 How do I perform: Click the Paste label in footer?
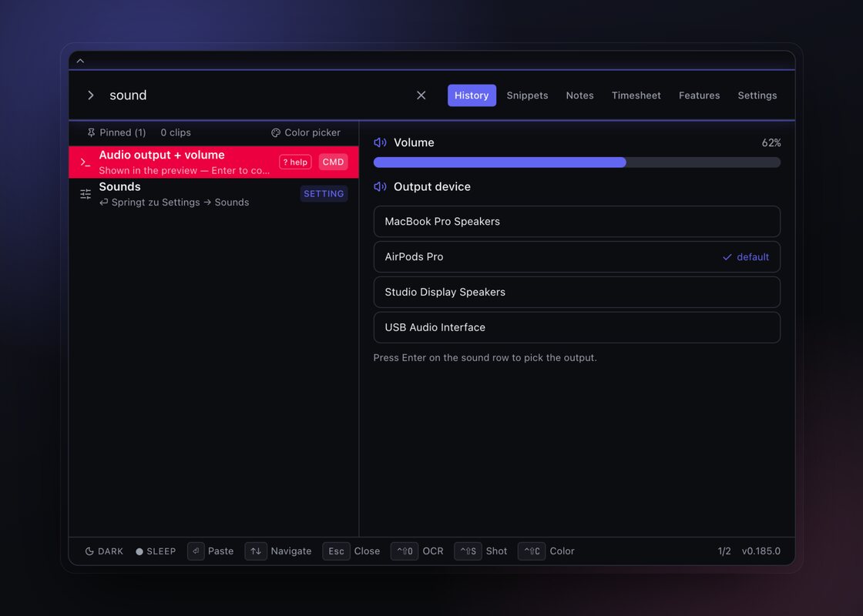(220, 551)
